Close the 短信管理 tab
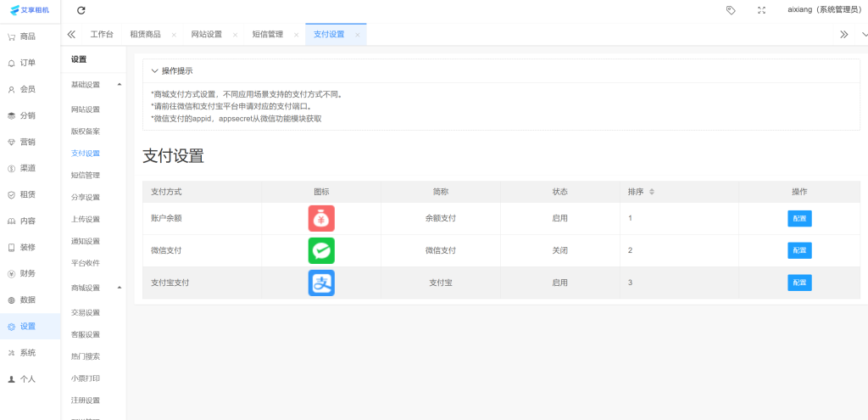The image size is (868, 420). [296, 34]
